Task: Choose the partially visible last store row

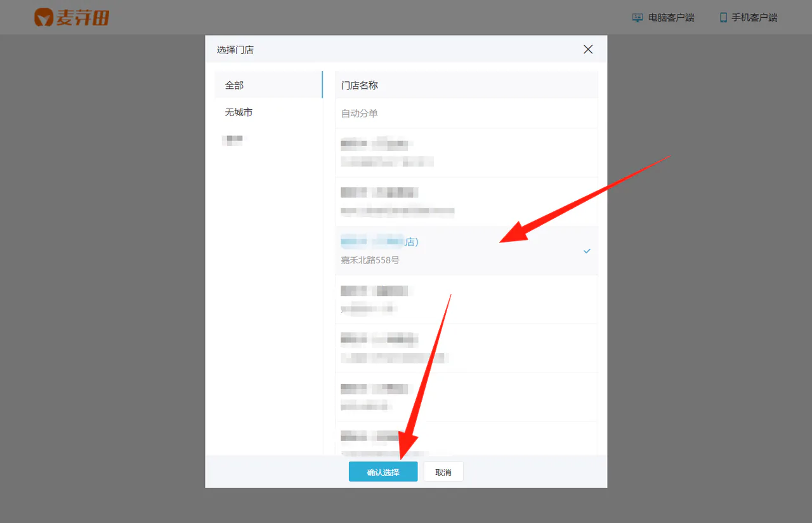Action: 466,439
